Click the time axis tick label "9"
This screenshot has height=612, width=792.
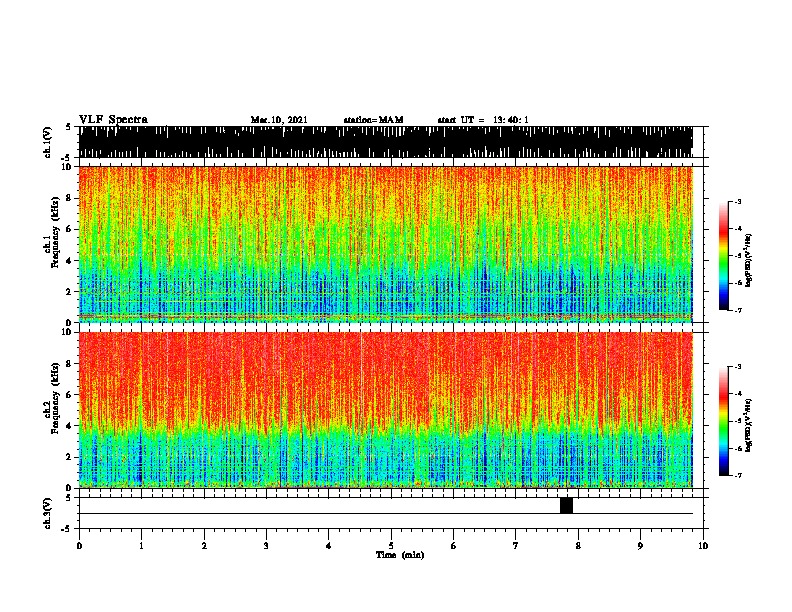pyautogui.click(x=640, y=546)
